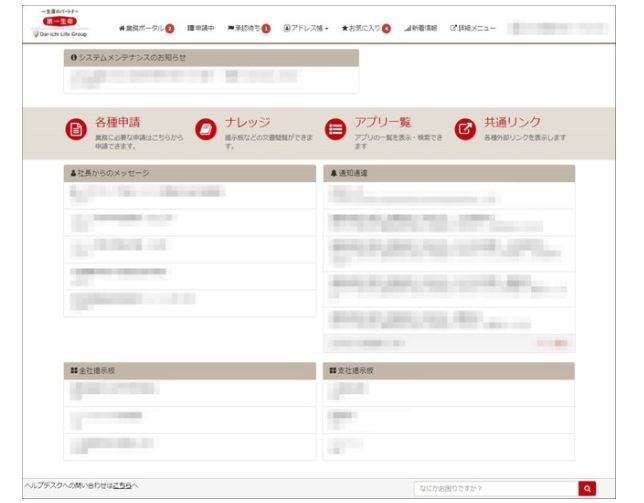The height and width of the screenshot is (503, 644).
Task: Click the ナレッジ book icon
Action: (206, 129)
